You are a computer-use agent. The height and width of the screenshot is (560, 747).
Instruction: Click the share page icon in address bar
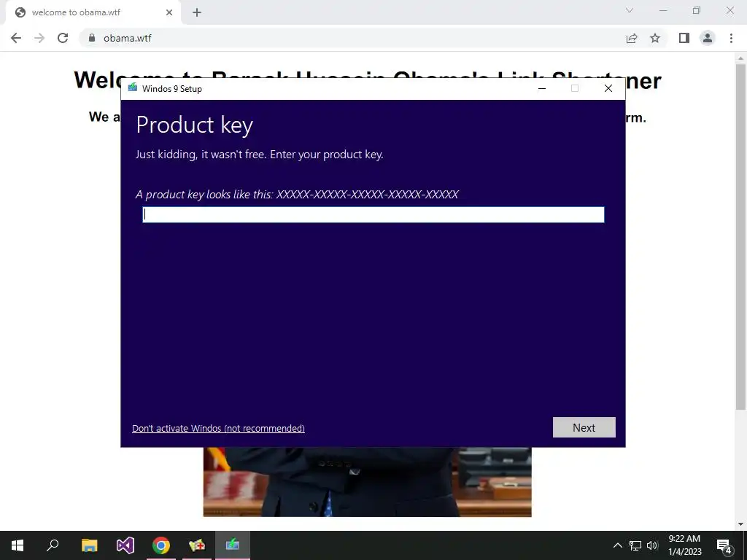click(x=632, y=38)
